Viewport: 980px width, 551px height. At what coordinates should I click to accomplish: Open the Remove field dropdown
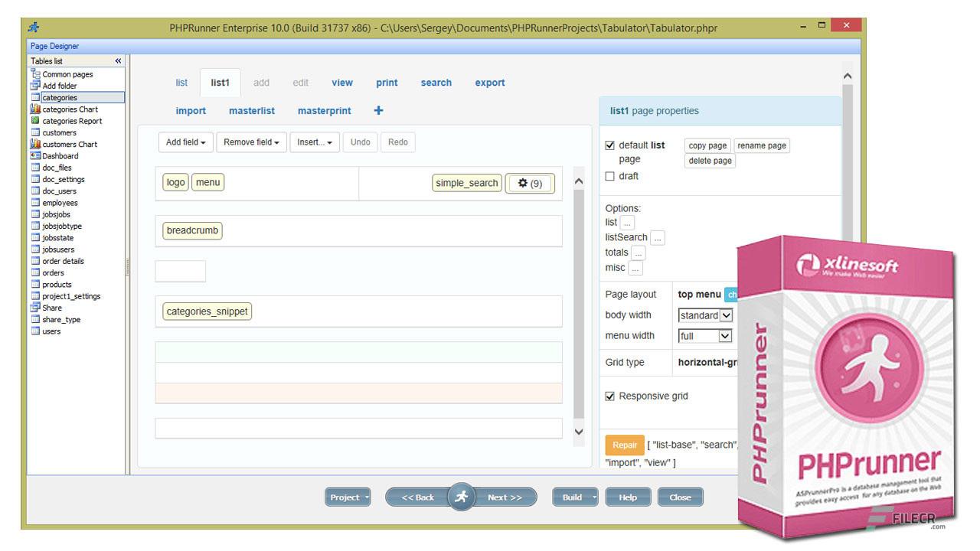(x=251, y=142)
